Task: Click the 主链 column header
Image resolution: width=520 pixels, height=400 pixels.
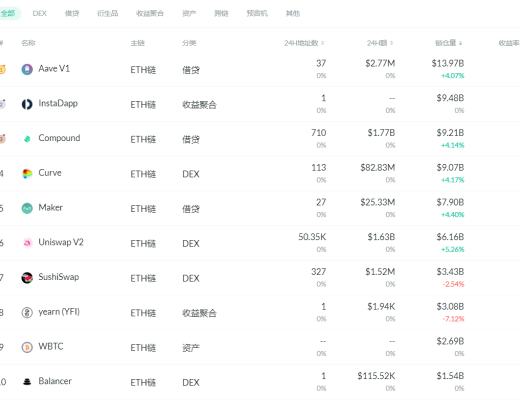Action: [137, 43]
